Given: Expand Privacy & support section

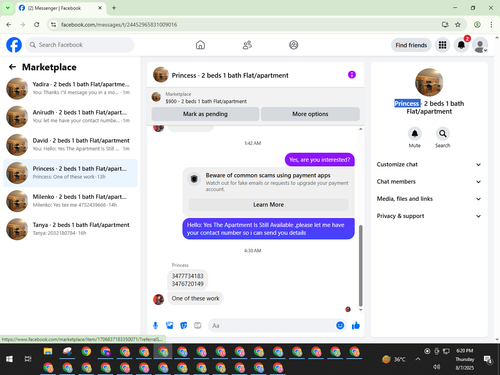Looking at the screenshot, I should [429, 216].
